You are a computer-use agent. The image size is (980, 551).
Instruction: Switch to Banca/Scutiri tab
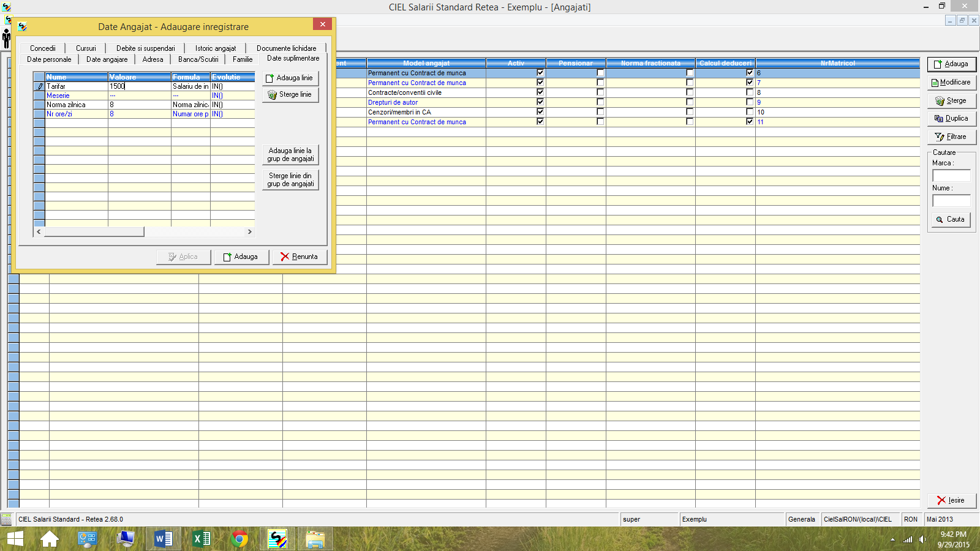click(x=198, y=59)
